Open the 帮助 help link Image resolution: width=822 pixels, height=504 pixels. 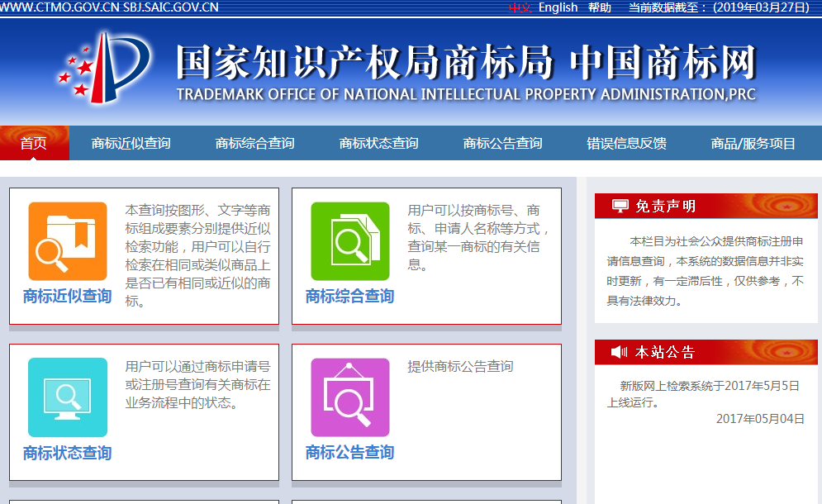pos(600,7)
